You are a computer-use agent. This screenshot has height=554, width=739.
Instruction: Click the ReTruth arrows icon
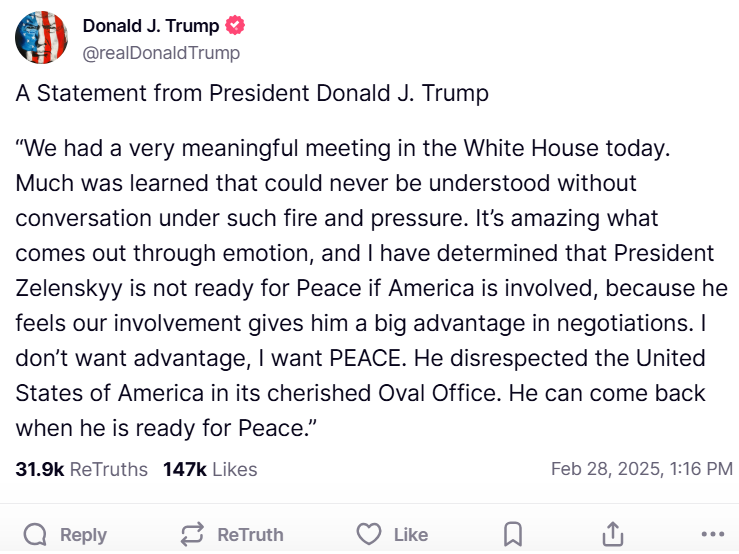coord(192,534)
